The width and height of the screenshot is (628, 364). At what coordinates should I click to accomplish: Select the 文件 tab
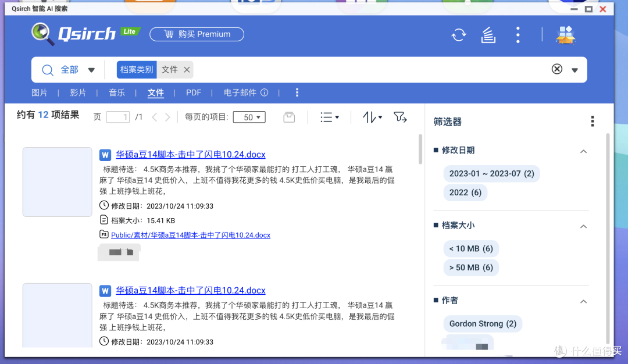click(x=155, y=92)
